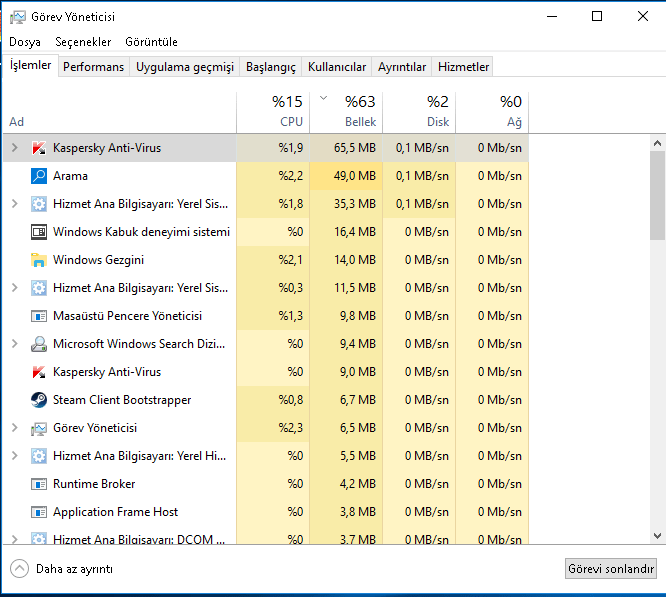Sort processes by the Disk column header

419,112
